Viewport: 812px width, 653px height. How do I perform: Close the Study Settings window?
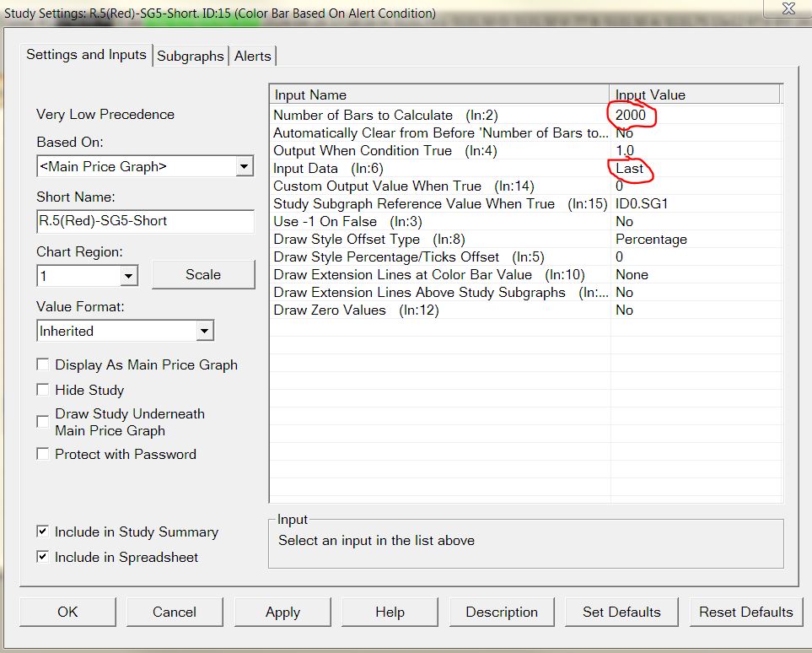(788, 8)
